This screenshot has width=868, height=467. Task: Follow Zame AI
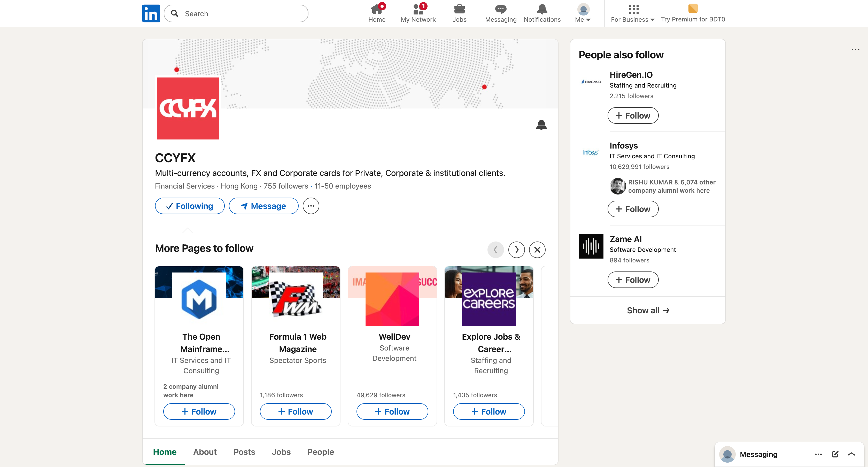633,280
